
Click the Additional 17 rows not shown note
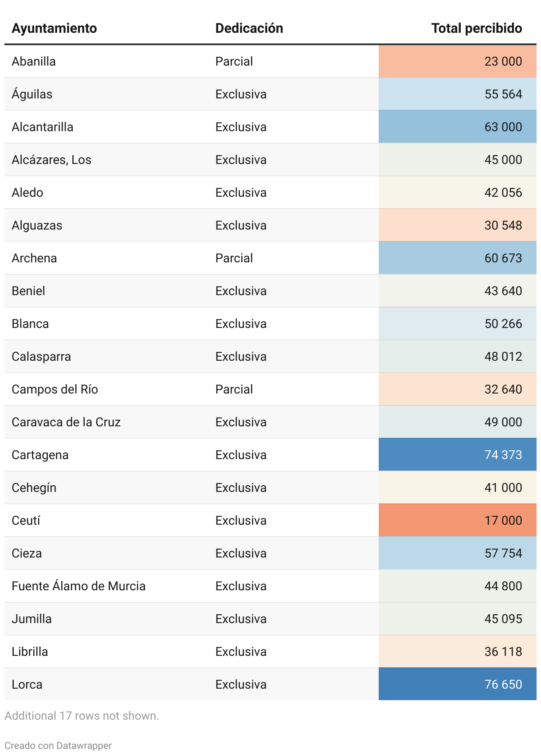(x=82, y=716)
